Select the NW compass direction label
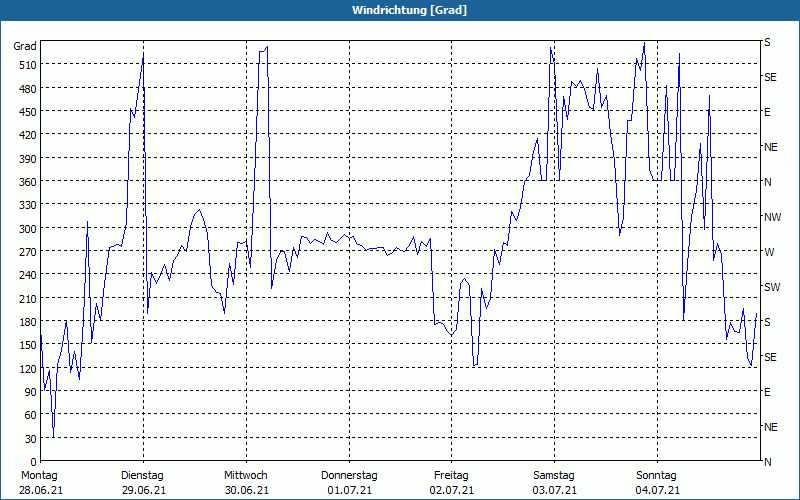This screenshot has width=800, height=500. click(772, 217)
